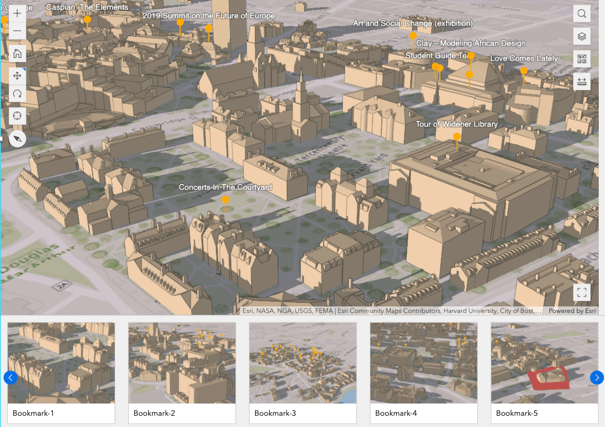Click the Concerts In The Courtyard pin
This screenshot has height=427, width=605.
(x=225, y=200)
